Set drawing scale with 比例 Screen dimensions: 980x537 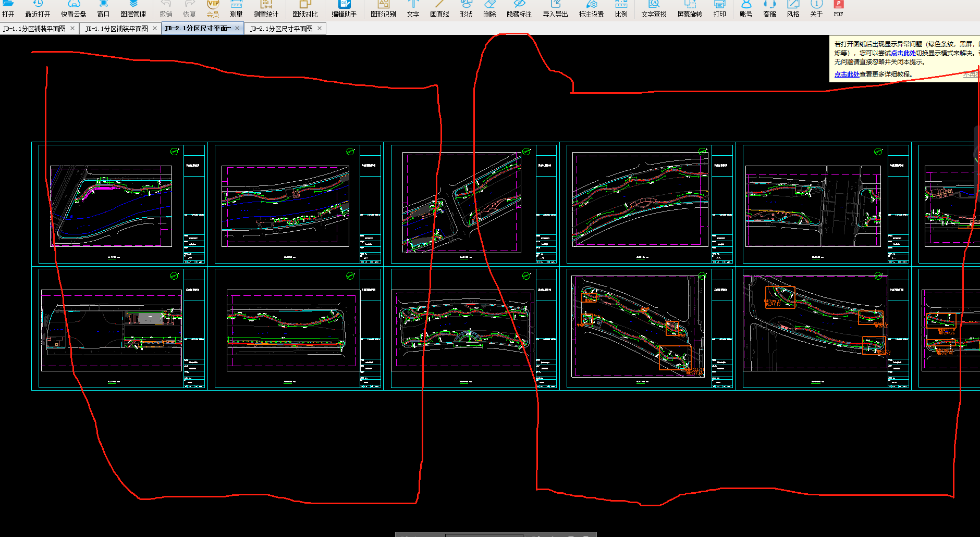pyautogui.click(x=621, y=9)
